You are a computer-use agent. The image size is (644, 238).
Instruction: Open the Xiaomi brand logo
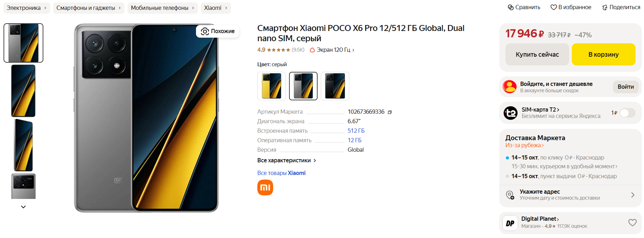(265, 187)
